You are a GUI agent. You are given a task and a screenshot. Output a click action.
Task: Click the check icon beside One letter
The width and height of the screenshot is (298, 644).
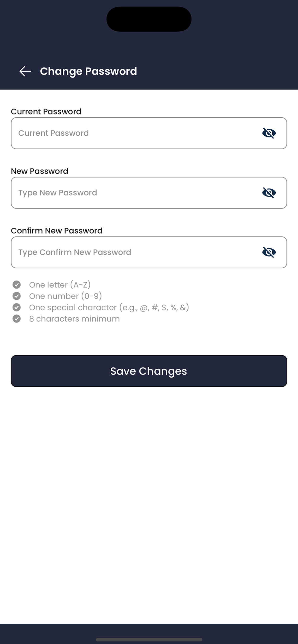(17, 284)
